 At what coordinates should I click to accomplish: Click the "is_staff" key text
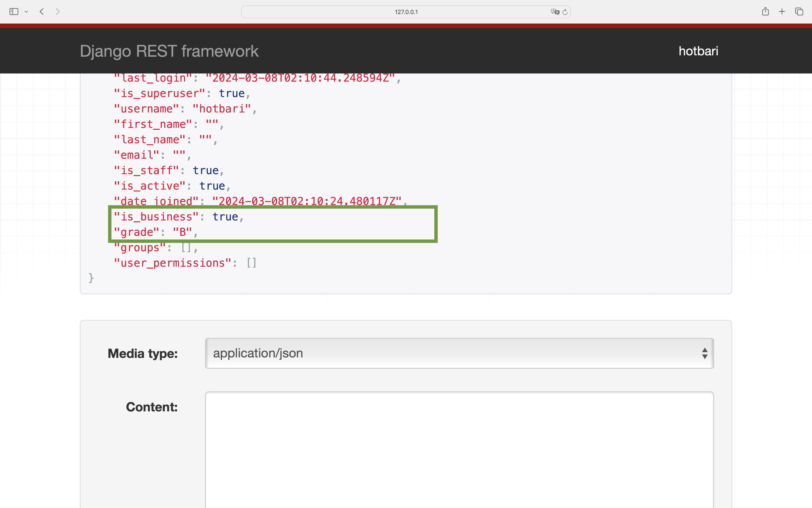[146, 170]
